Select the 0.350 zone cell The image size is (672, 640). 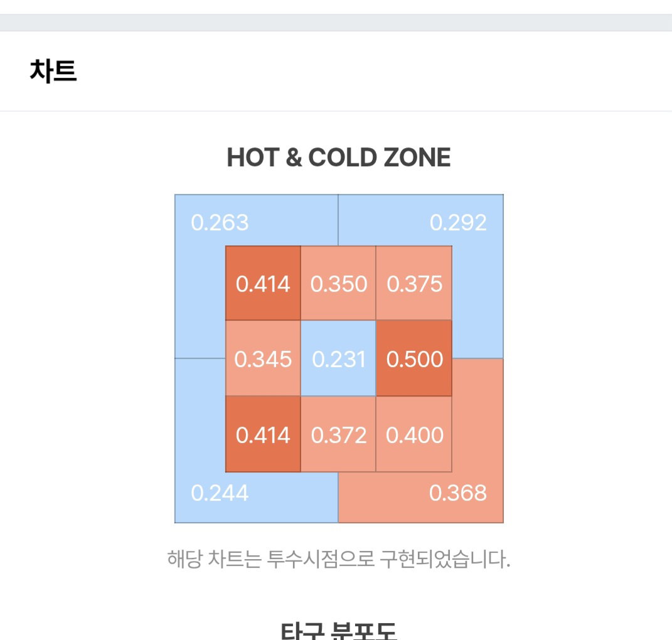(x=338, y=283)
